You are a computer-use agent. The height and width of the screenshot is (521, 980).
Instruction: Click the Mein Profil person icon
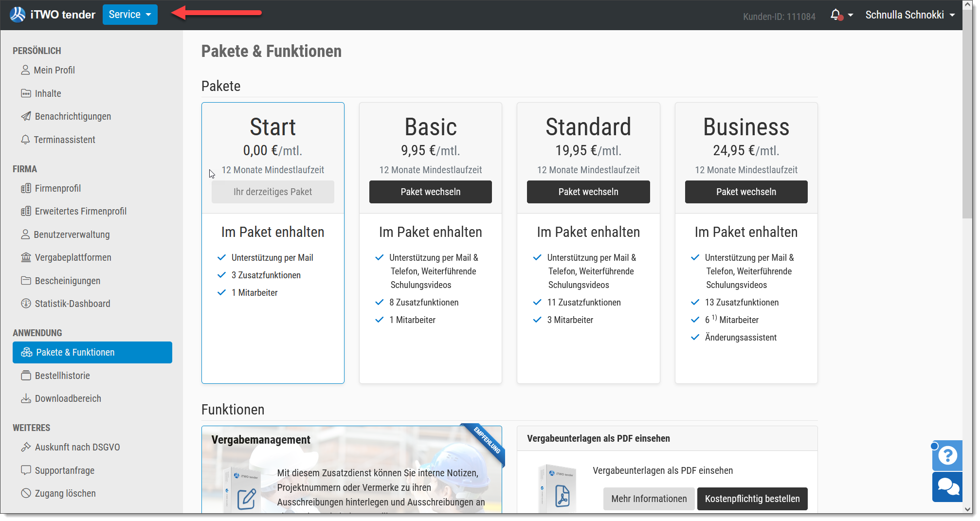[x=25, y=70]
